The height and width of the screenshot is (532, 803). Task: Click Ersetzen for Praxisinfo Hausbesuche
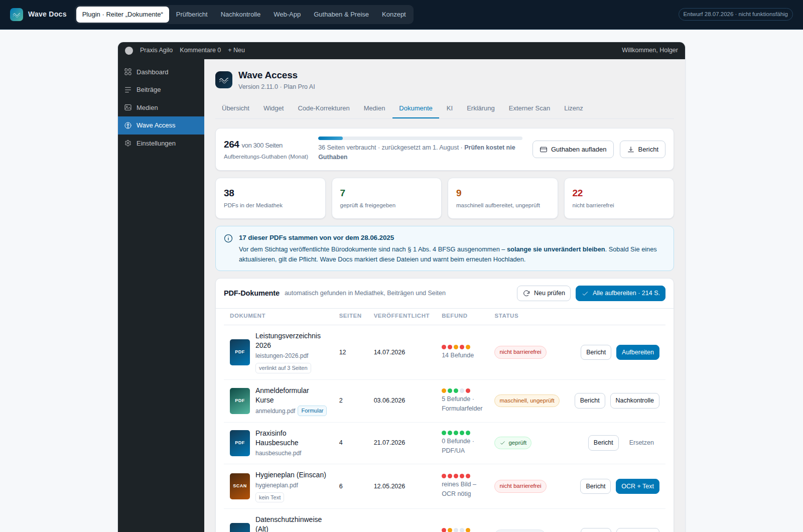(x=641, y=443)
